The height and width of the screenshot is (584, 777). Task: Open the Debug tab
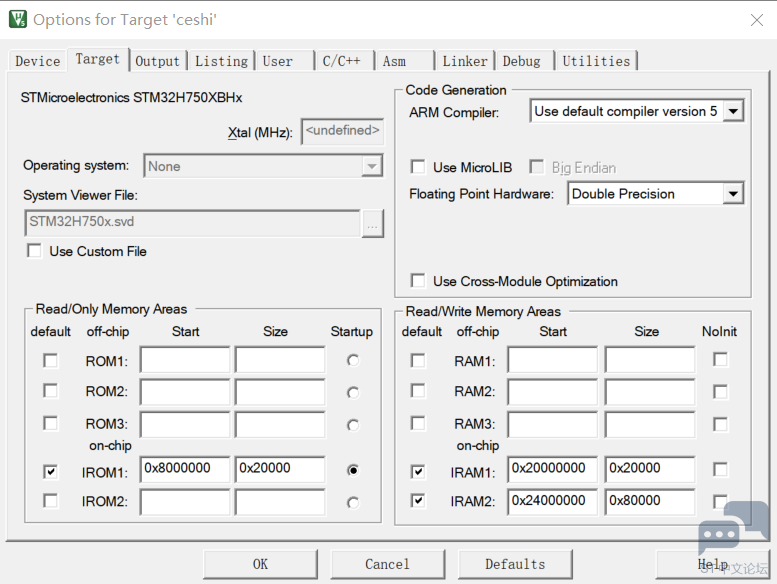pyautogui.click(x=525, y=61)
